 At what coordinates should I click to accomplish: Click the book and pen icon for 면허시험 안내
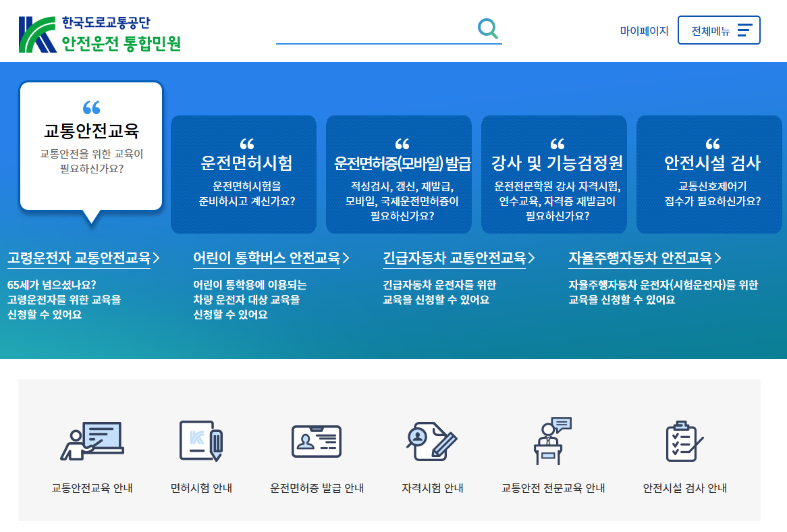click(201, 441)
